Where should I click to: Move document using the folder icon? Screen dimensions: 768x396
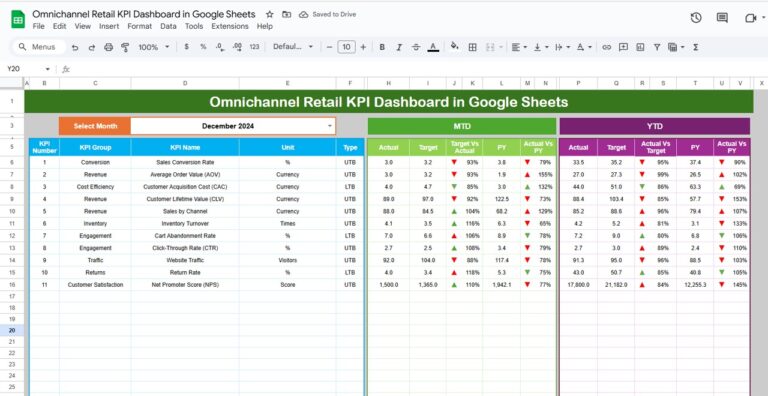click(x=287, y=14)
